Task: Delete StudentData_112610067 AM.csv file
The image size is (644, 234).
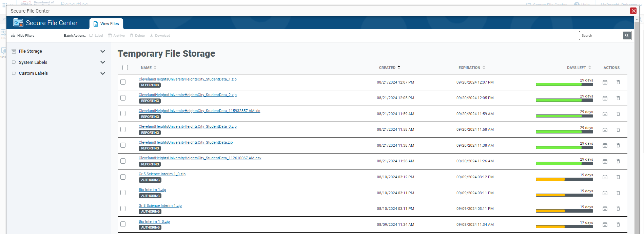Action: click(x=618, y=161)
